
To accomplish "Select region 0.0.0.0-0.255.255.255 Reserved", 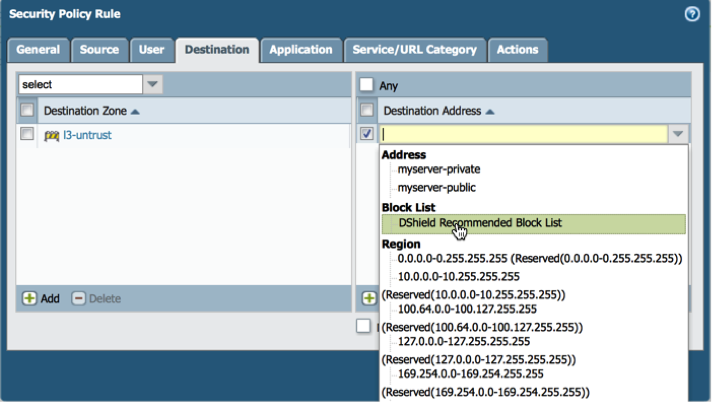I will click(539, 258).
